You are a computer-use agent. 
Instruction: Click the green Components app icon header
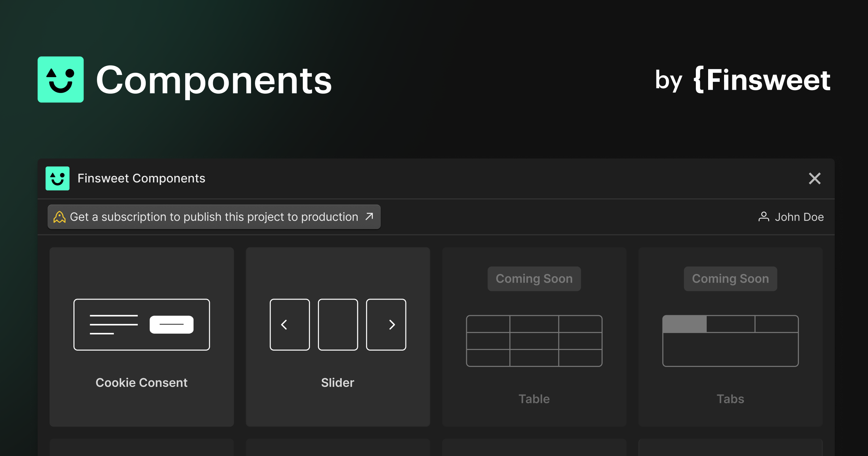(60, 80)
